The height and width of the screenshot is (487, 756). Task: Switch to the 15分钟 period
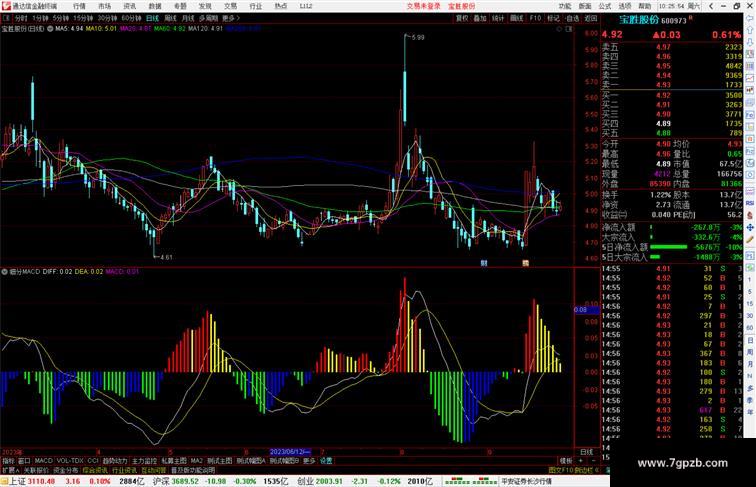pyautogui.click(x=83, y=18)
